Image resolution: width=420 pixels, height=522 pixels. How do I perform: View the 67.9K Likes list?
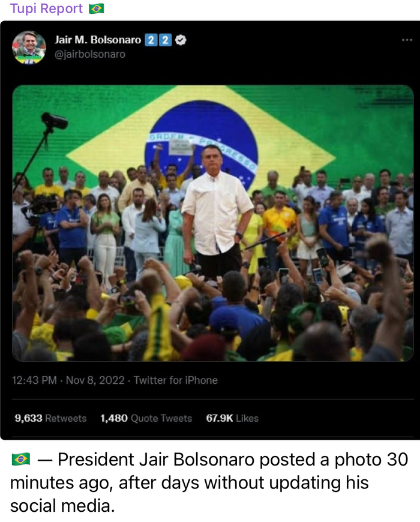232,418
